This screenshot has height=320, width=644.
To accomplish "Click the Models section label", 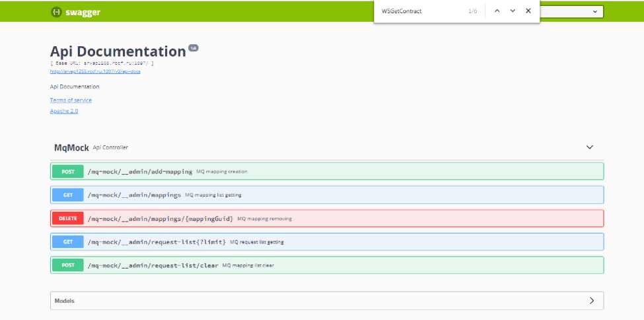I will [x=65, y=301].
